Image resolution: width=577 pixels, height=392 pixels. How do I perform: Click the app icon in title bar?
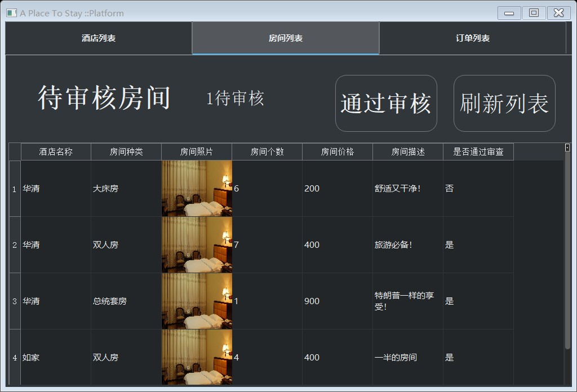coord(11,14)
